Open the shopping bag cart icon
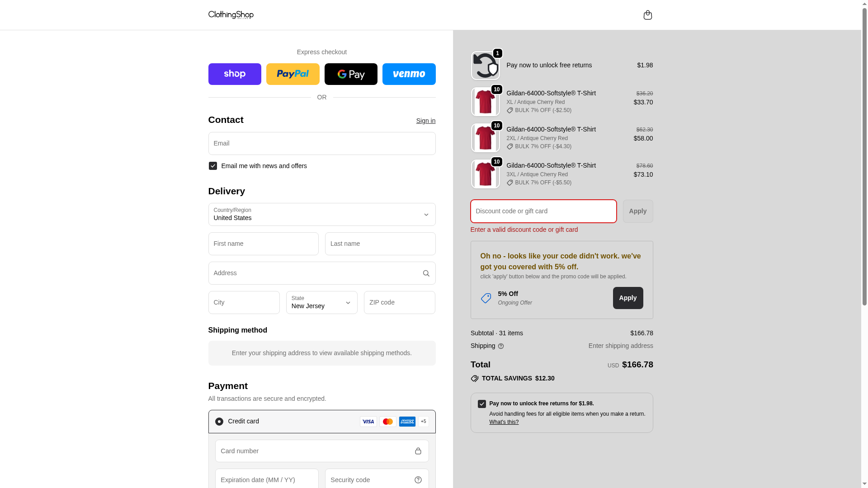Screen dimensions: 868x488 pos(647,15)
